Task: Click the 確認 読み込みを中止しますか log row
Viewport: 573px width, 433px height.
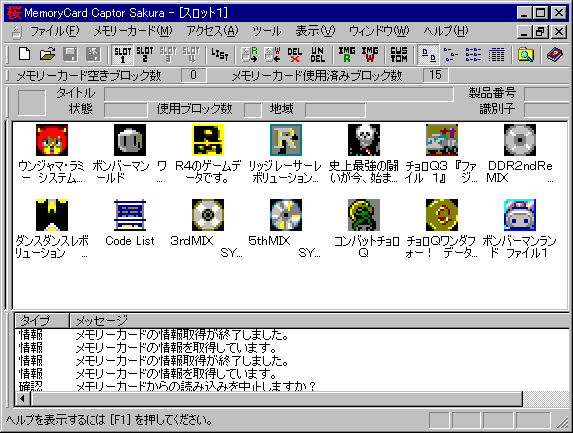Action: click(292, 386)
